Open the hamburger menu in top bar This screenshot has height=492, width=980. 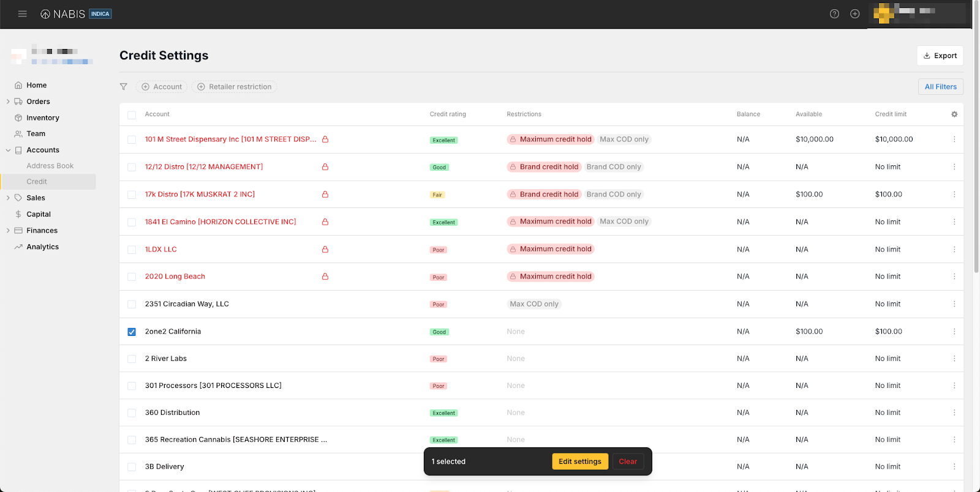pyautogui.click(x=23, y=14)
